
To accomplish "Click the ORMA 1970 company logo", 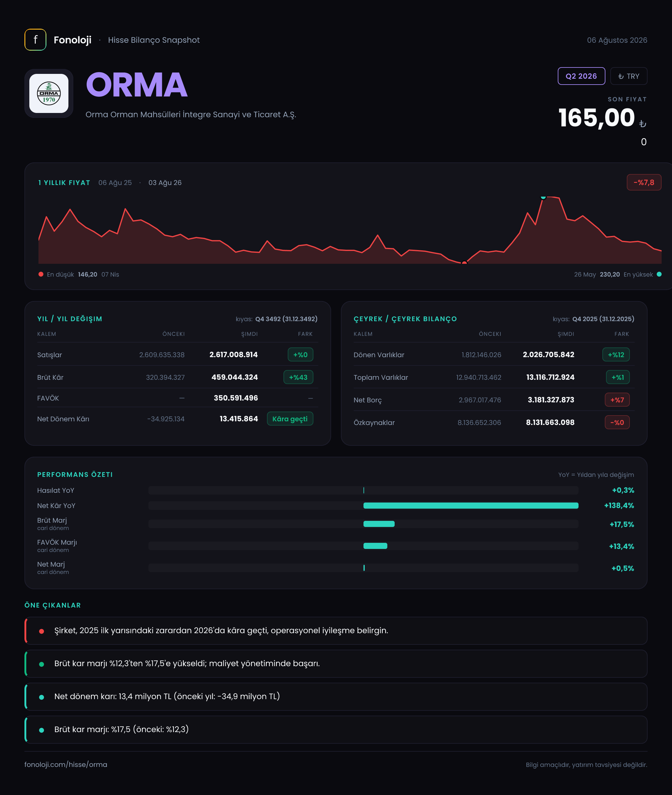I will coord(49,93).
